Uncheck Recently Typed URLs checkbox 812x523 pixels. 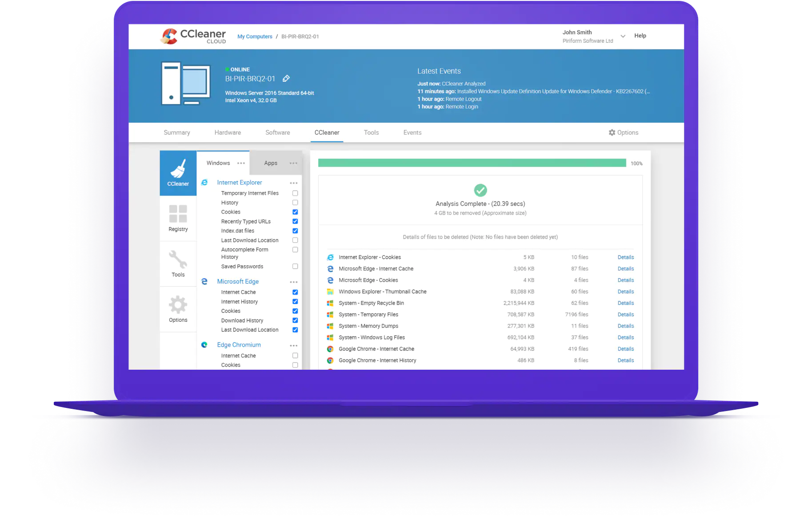295,221
